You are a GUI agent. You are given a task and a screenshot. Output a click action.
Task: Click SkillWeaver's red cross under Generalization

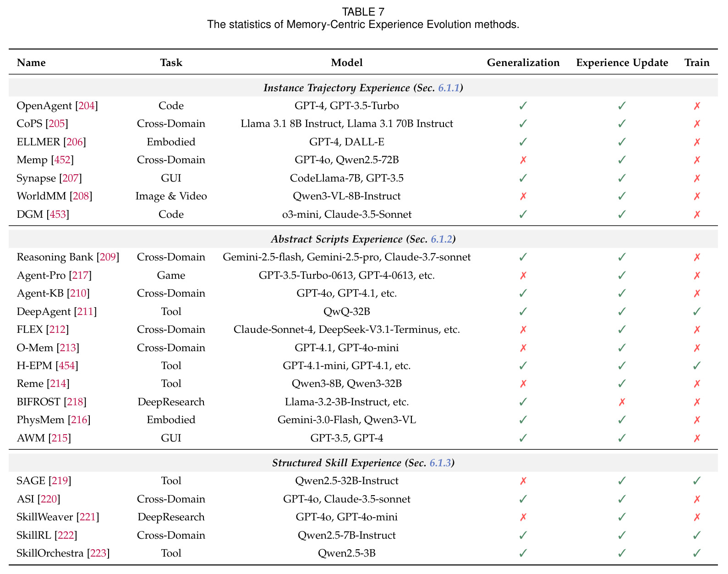pyautogui.click(x=523, y=517)
